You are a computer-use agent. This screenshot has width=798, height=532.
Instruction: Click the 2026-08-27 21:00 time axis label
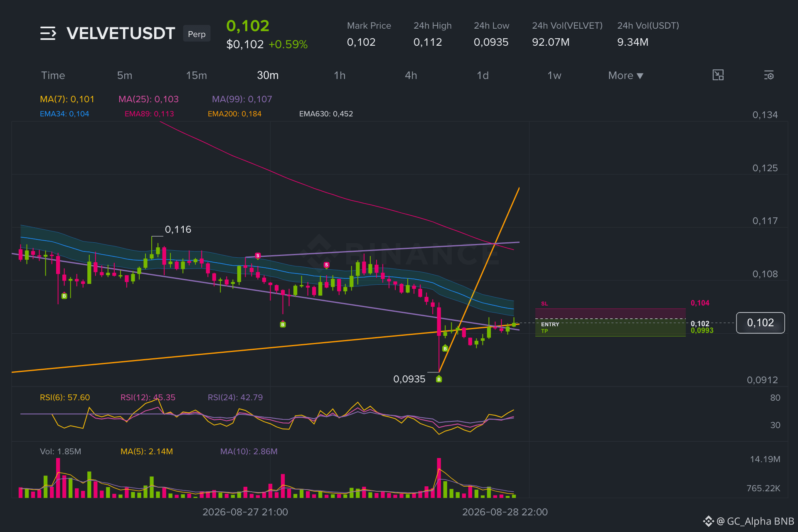pyautogui.click(x=245, y=512)
